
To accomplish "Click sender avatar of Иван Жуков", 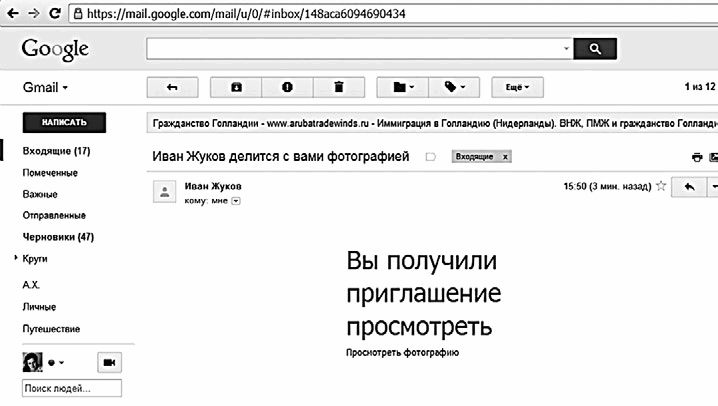I will pos(164,192).
